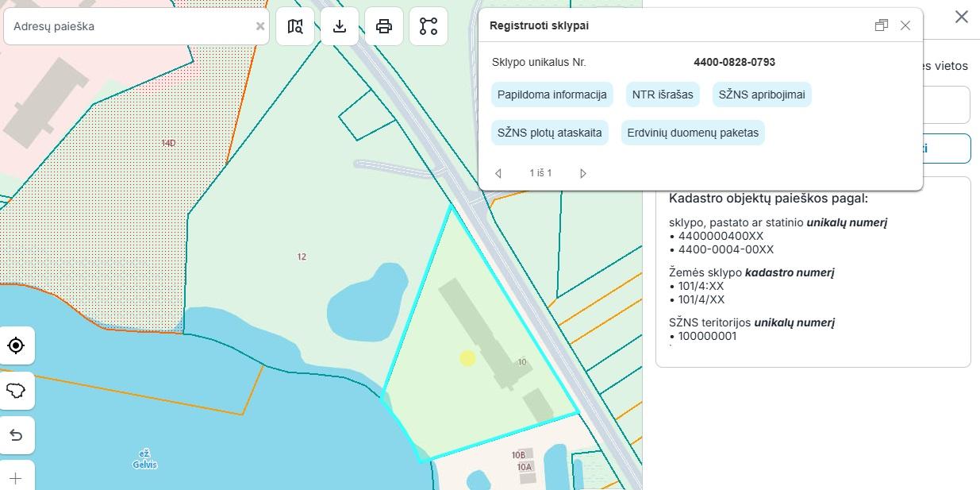Click the yellow marker dot on parcel
The height and width of the screenshot is (490, 980).
467,358
